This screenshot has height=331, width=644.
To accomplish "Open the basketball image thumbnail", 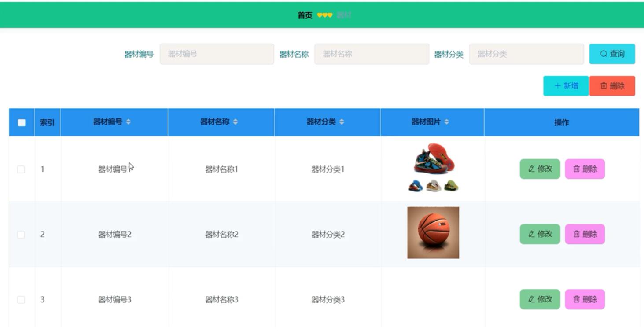I will click(433, 233).
